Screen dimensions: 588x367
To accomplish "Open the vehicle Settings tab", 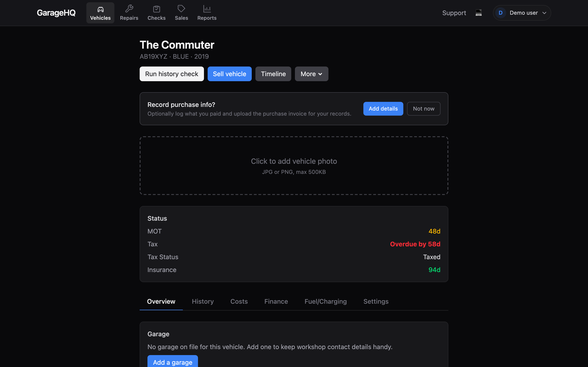I will pyautogui.click(x=376, y=301).
